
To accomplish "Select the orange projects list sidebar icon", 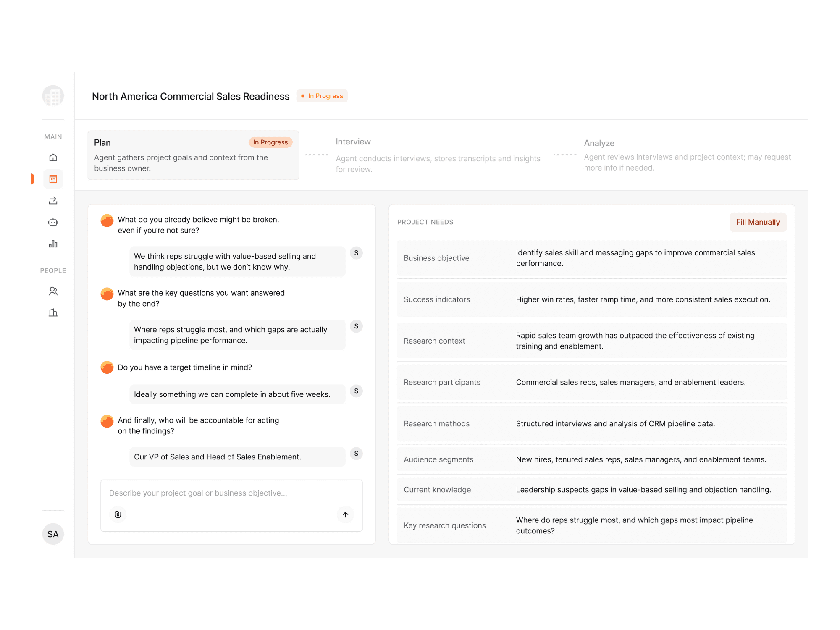I will 53,179.
